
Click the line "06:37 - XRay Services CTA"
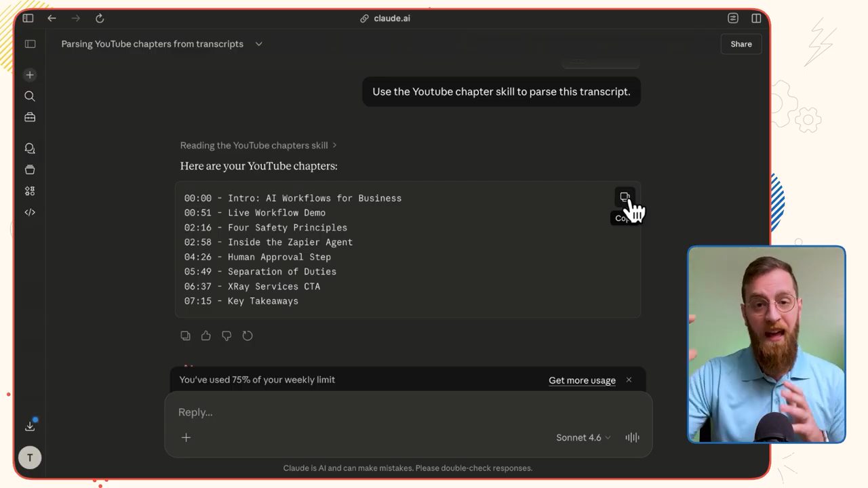pos(252,286)
